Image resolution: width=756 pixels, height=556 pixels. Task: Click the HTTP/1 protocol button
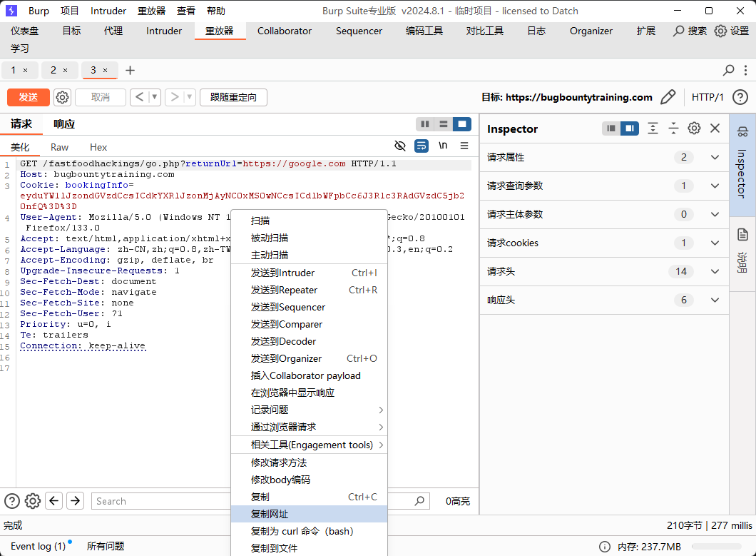(x=708, y=98)
